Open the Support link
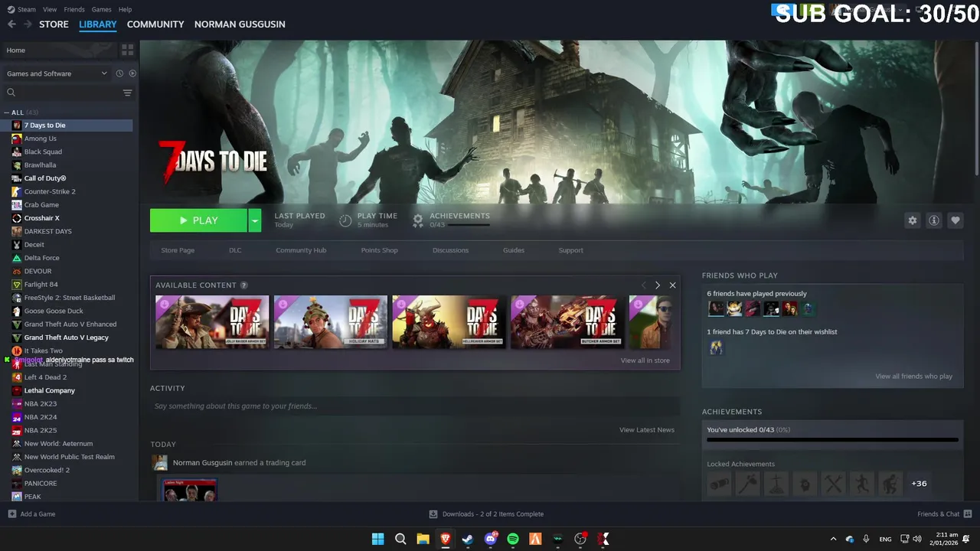The image size is (980, 551). tap(570, 250)
